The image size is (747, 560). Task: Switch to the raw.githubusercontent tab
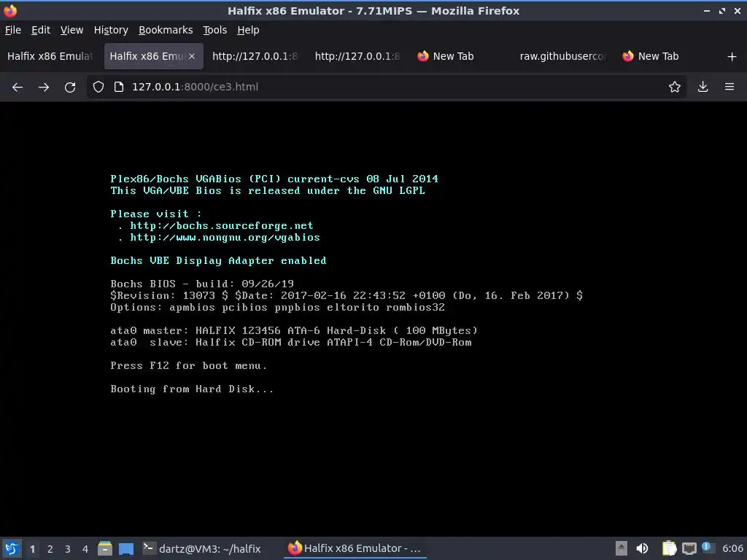(562, 56)
